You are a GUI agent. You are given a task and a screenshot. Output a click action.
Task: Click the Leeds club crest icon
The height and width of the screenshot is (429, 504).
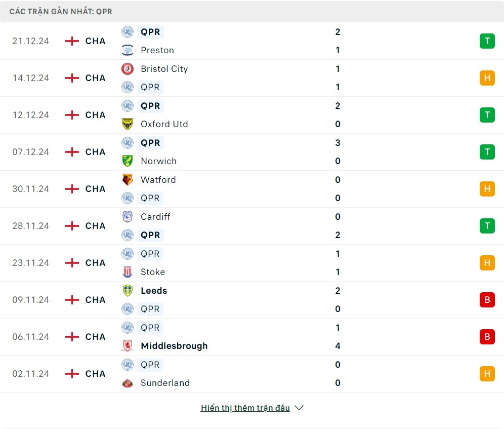point(127,291)
